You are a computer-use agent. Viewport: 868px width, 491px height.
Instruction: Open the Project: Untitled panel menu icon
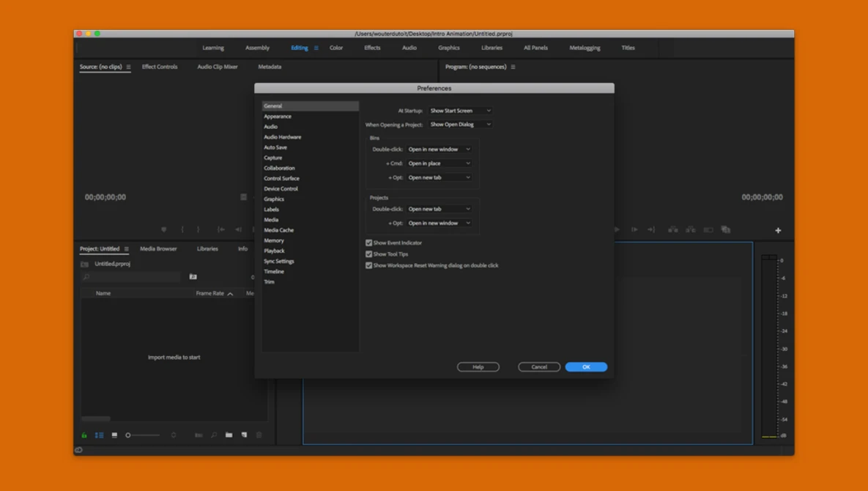[126, 249]
